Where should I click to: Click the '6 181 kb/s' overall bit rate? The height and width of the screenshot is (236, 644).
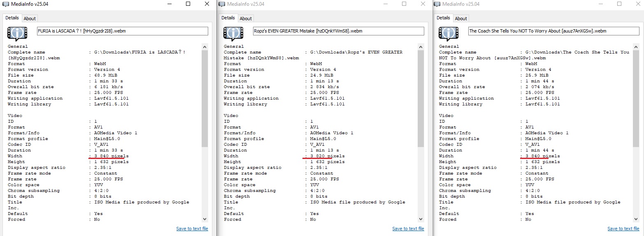[108, 87]
